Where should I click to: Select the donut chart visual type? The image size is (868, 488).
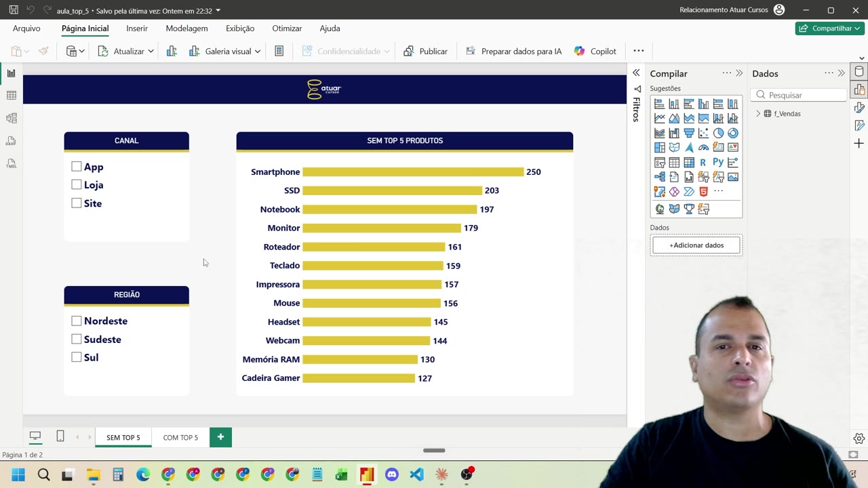tap(733, 133)
